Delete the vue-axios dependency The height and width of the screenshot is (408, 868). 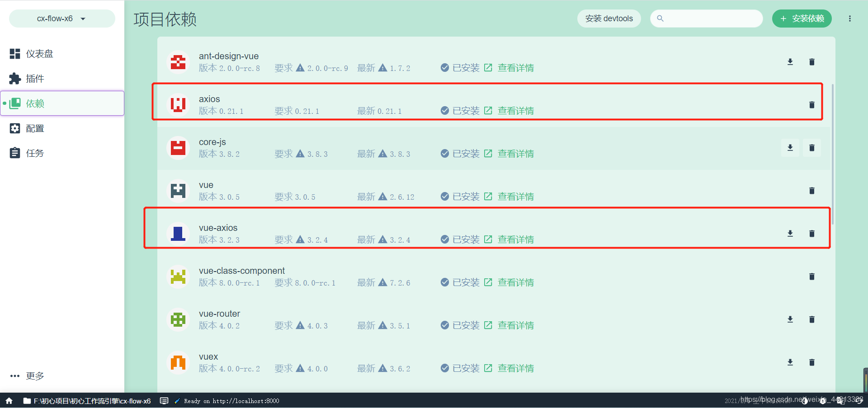pos(812,234)
